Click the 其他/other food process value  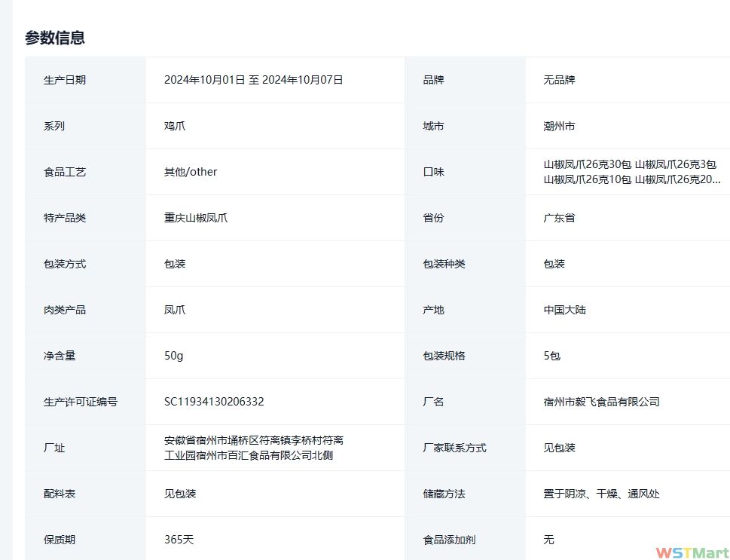[191, 172]
